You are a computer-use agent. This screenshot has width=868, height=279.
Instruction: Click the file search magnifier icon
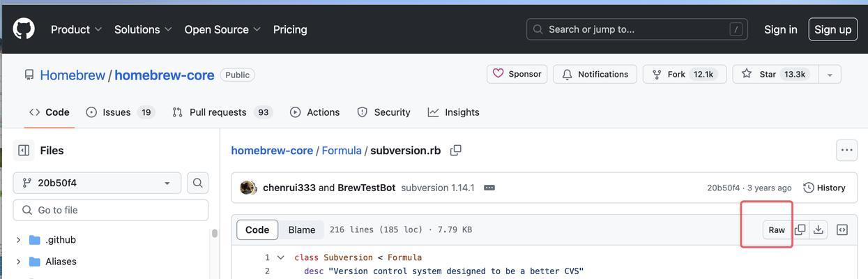tap(198, 183)
